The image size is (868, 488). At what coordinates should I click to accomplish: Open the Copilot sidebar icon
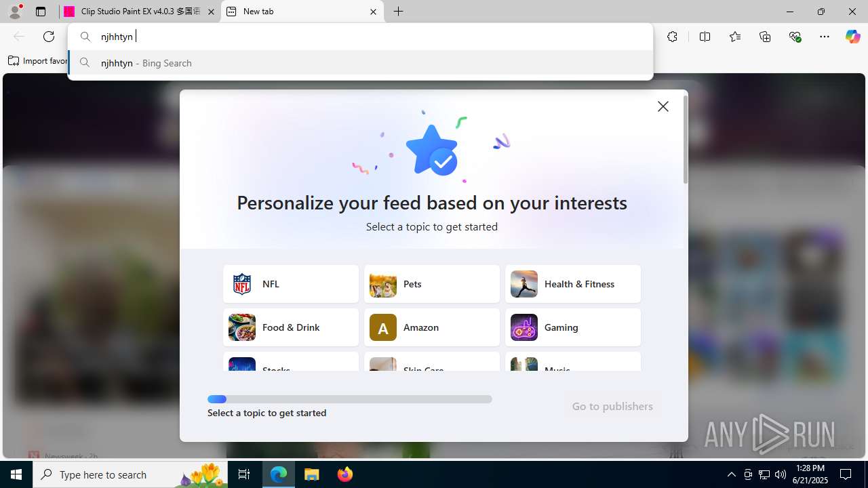(x=852, y=37)
